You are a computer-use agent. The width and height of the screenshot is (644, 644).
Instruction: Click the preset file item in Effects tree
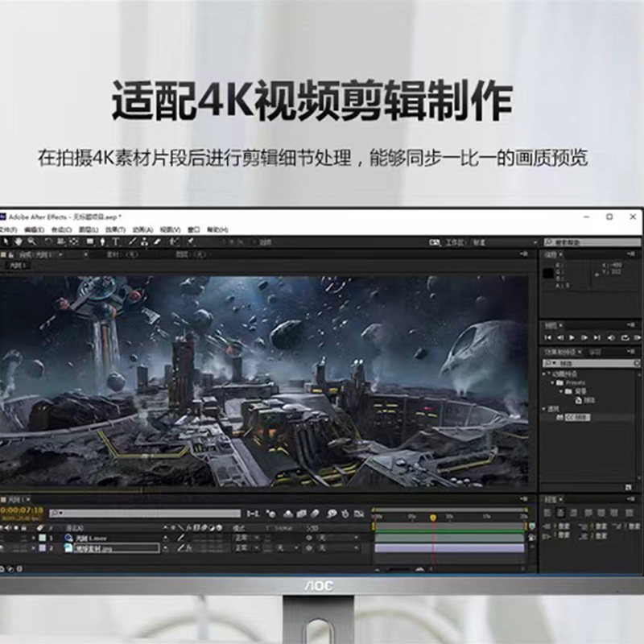click(x=585, y=400)
